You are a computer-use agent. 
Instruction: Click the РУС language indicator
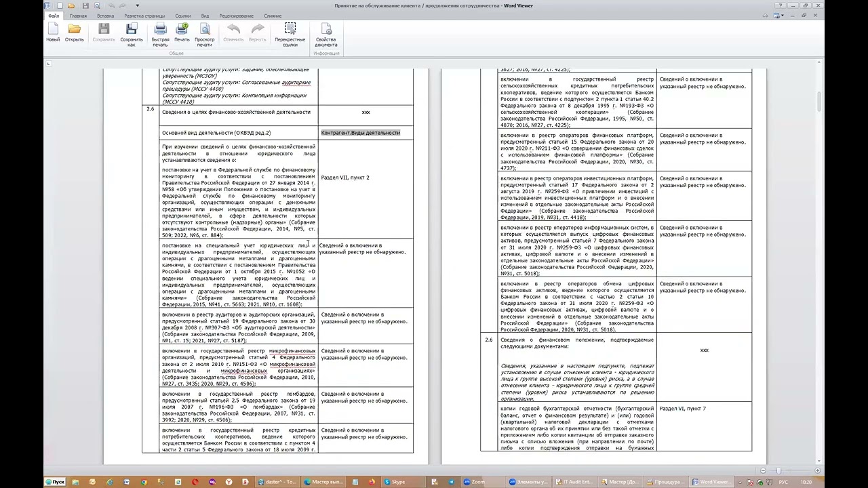tap(783, 482)
